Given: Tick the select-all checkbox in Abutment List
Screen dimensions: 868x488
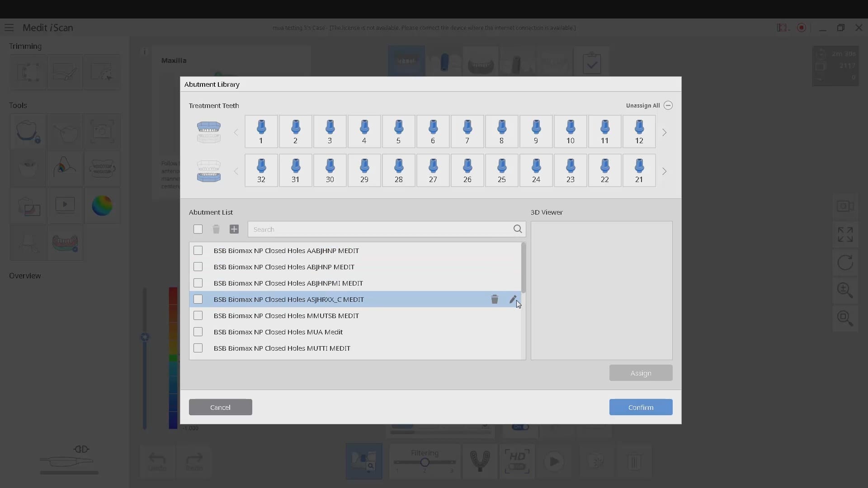Looking at the screenshot, I should click(x=198, y=229).
